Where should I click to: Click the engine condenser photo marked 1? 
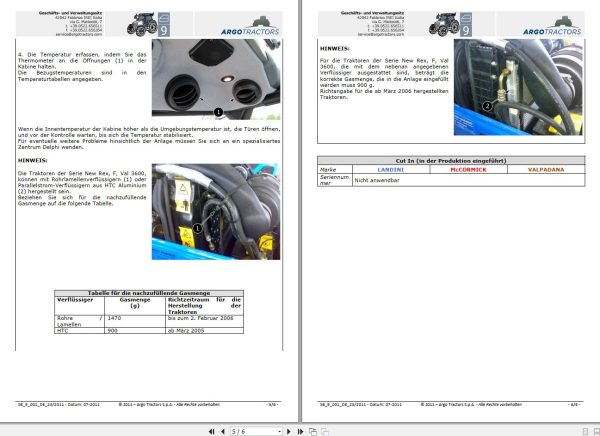pos(216,212)
